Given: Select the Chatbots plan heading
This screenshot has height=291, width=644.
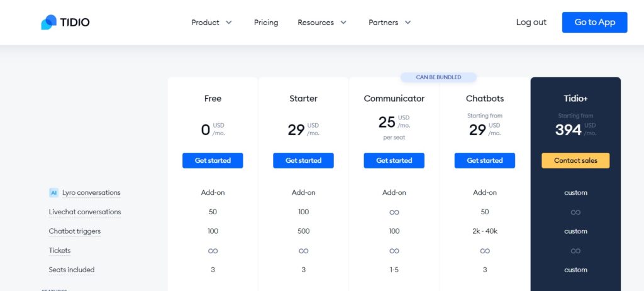Looking at the screenshot, I should [485, 99].
